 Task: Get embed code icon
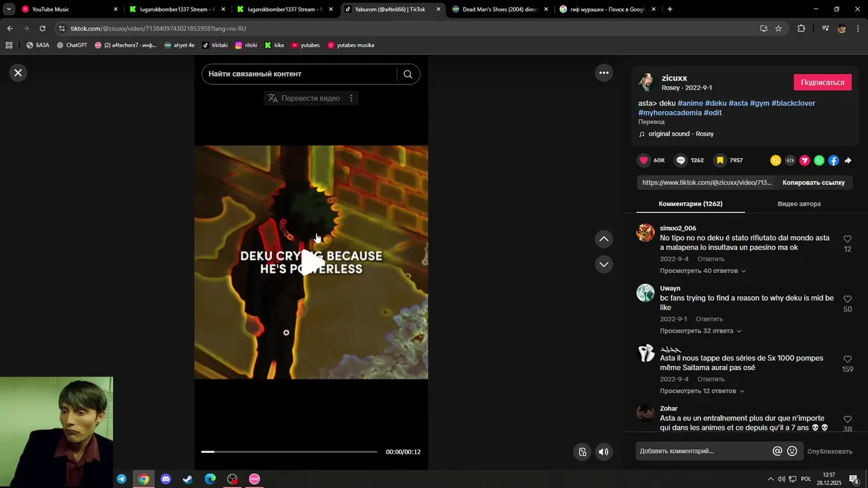pos(790,161)
